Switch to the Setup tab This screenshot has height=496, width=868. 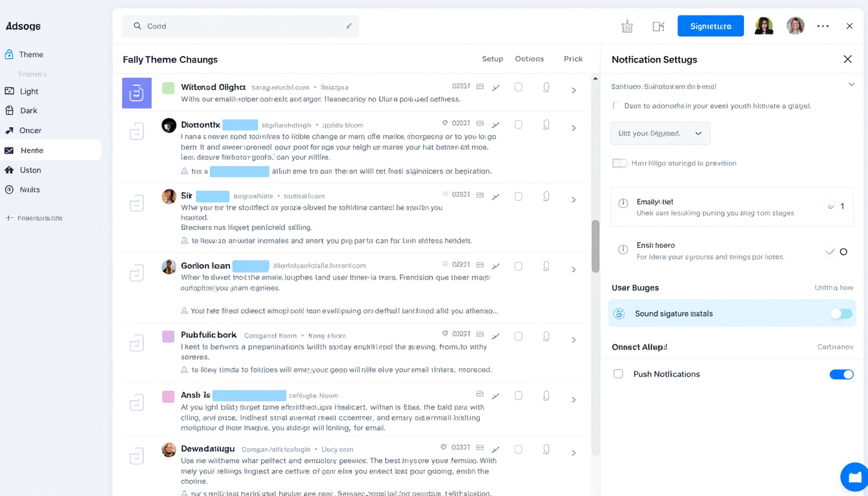tap(492, 59)
